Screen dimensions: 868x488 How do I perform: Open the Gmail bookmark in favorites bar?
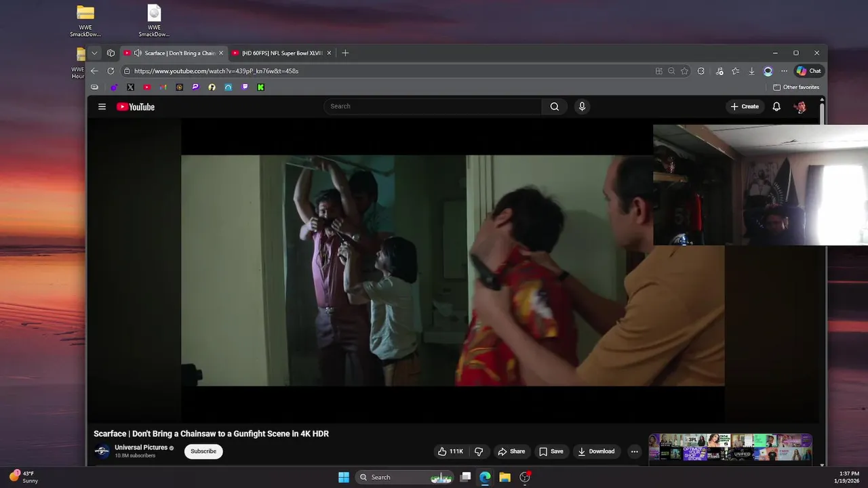[x=163, y=87]
